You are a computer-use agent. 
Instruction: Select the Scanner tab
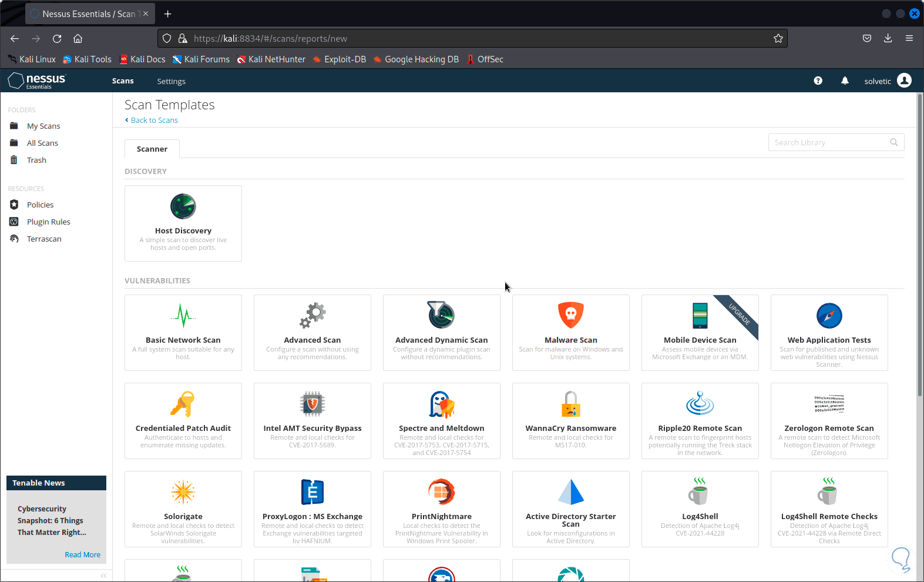[x=152, y=149]
